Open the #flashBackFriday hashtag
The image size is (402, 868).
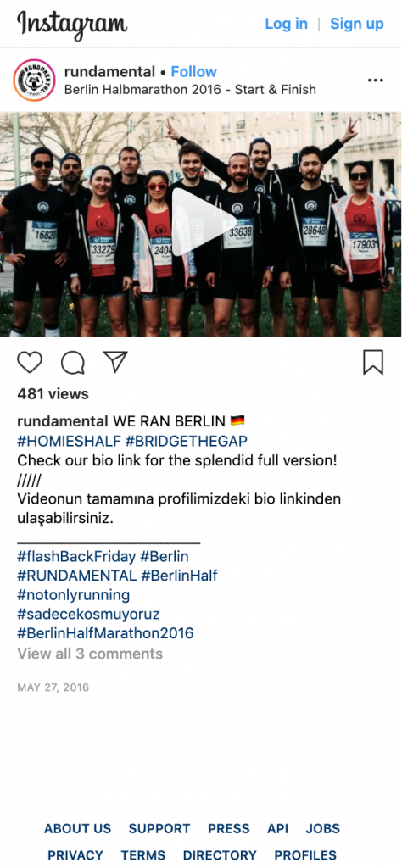pyautogui.click(x=76, y=556)
